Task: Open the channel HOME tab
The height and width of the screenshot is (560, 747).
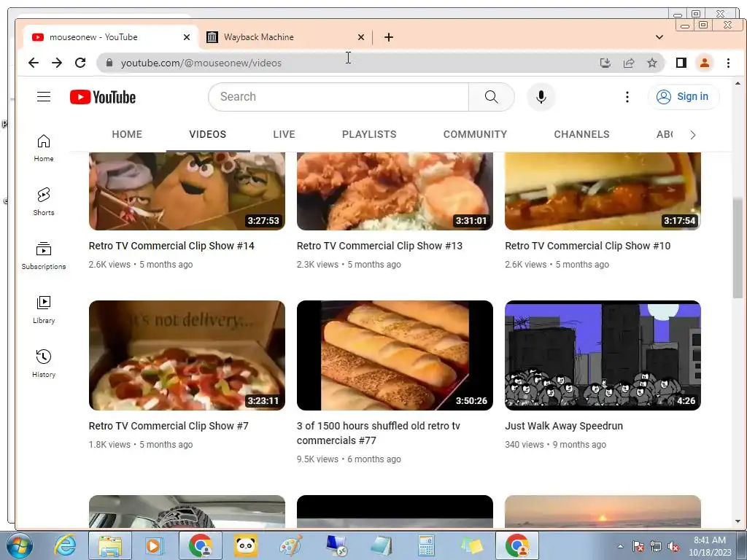Action: [127, 134]
